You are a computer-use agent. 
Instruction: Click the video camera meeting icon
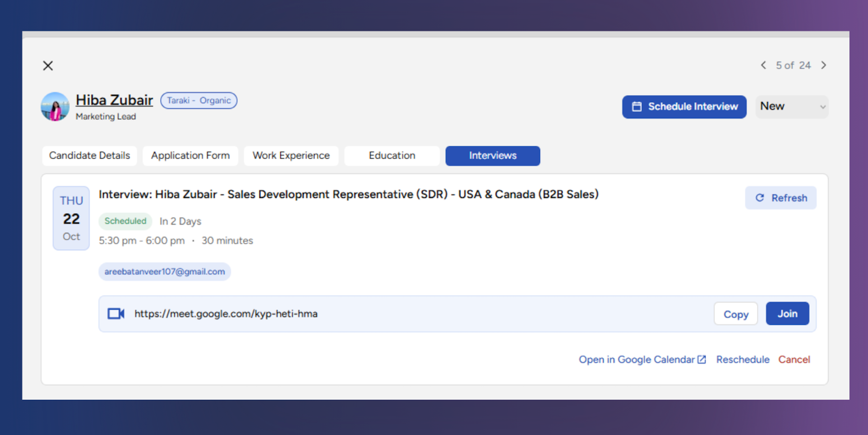tap(116, 314)
